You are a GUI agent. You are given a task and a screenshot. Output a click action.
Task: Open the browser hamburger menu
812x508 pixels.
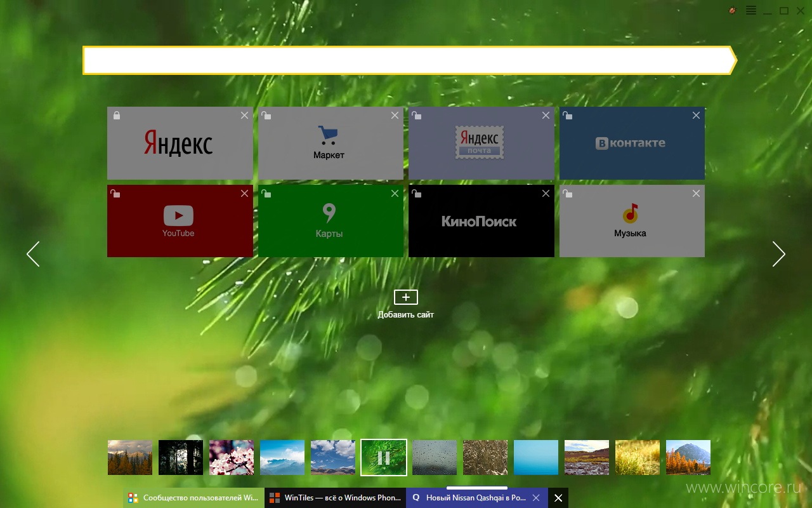coord(750,10)
